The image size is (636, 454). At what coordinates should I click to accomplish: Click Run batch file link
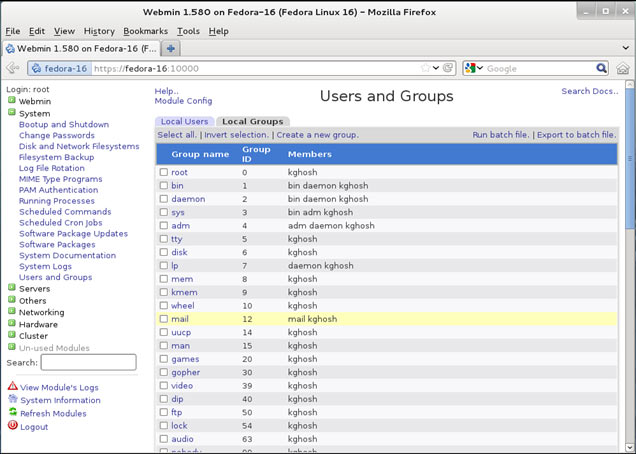pos(501,135)
